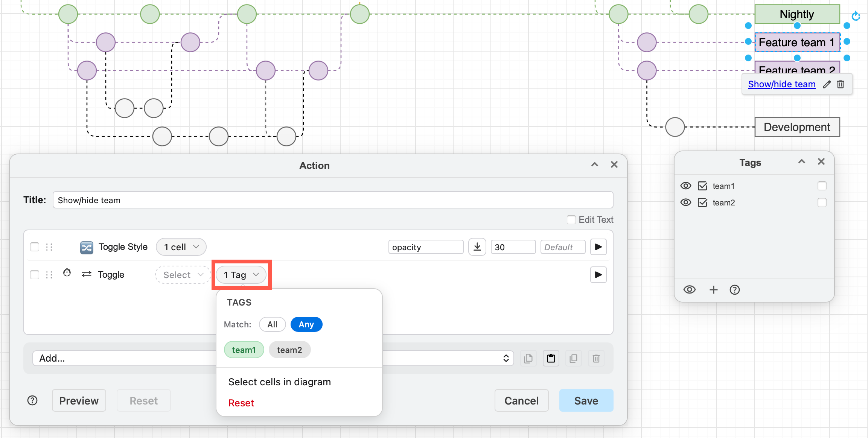
Task: Click the download icon next to opacity field
Action: 477,247
